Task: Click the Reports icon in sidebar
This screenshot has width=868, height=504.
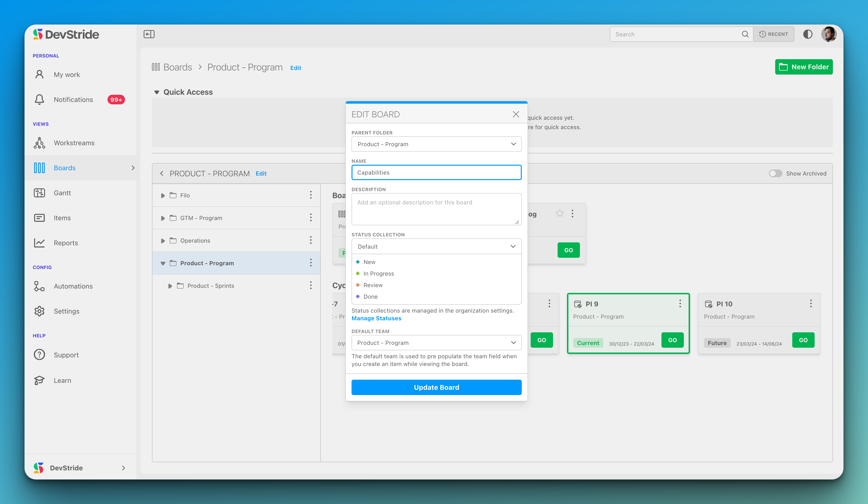Action: coord(40,242)
